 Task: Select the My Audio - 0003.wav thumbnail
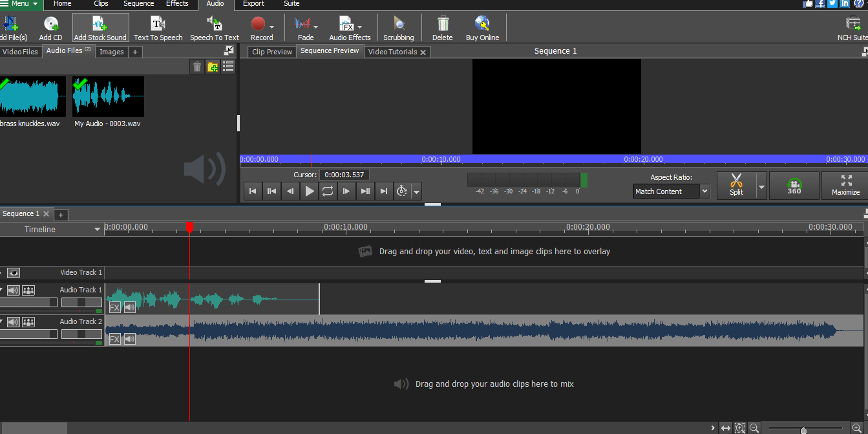click(x=108, y=96)
